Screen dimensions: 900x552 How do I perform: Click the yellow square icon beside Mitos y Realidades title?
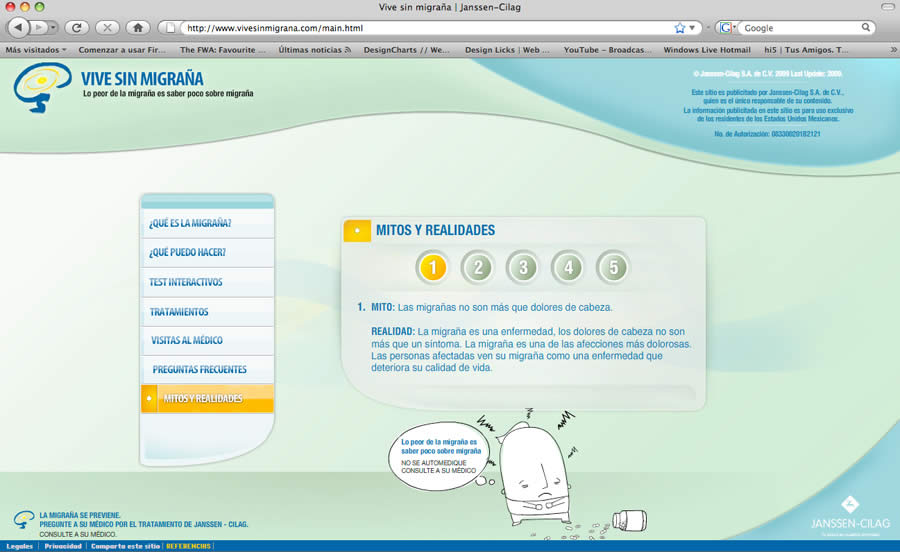point(357,231)
